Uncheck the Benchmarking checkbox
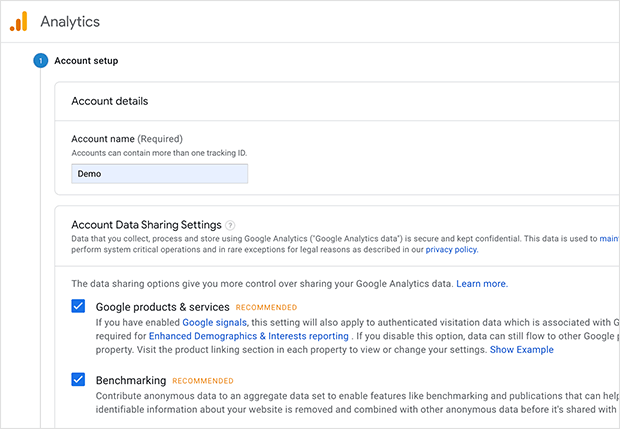The height and width of the screenshot is (429, 620). [78, 379]
